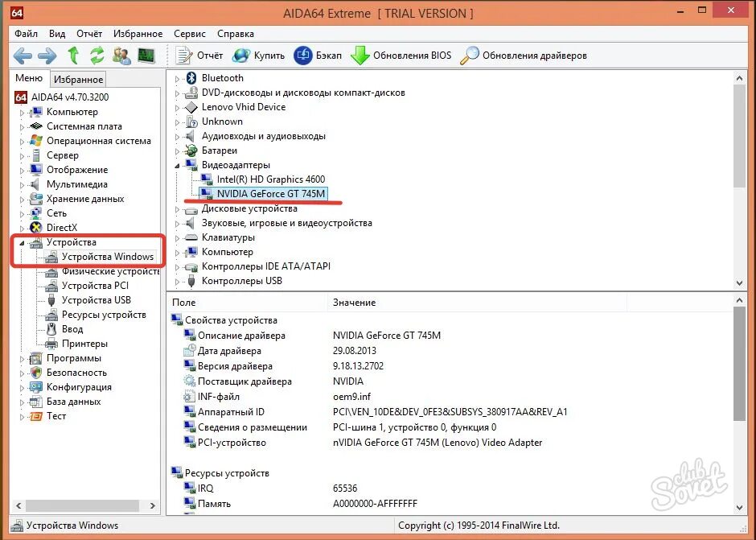Open the Сервис menu
Screen dimensions: 756x540
tap(190, 34)
